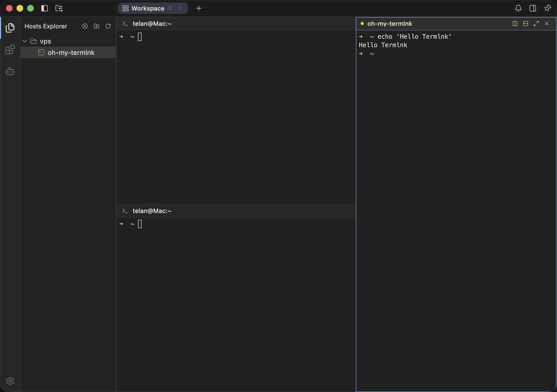
Task: Select the vps folder row
Action: [68, 41]
